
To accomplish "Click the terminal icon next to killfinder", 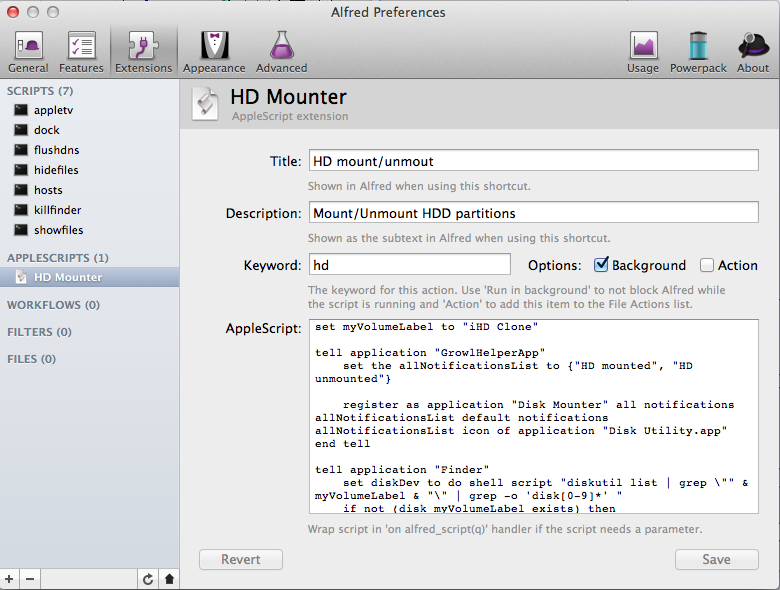I will click(21, 210).
